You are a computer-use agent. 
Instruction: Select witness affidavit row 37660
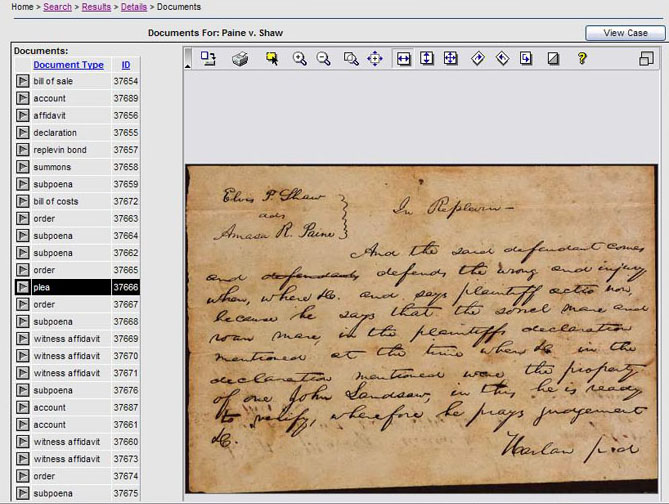point(77,442)
